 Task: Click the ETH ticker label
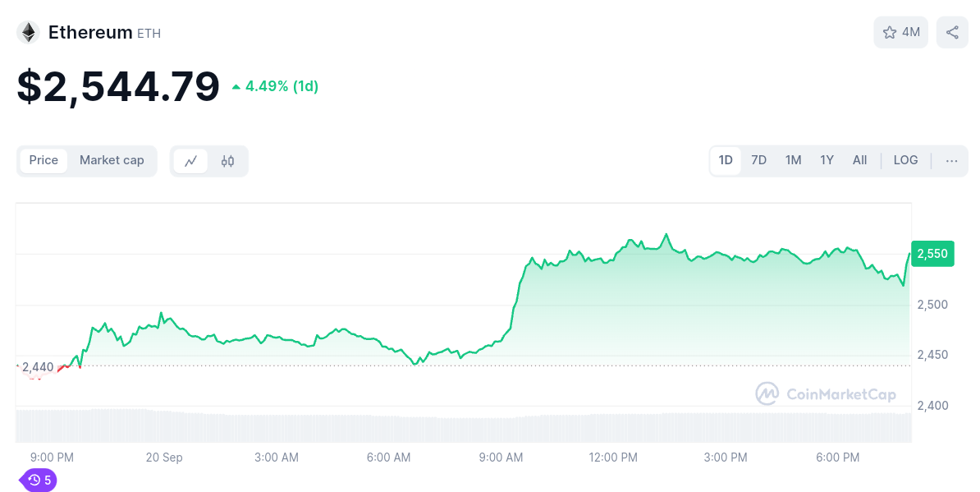[150, 33]
